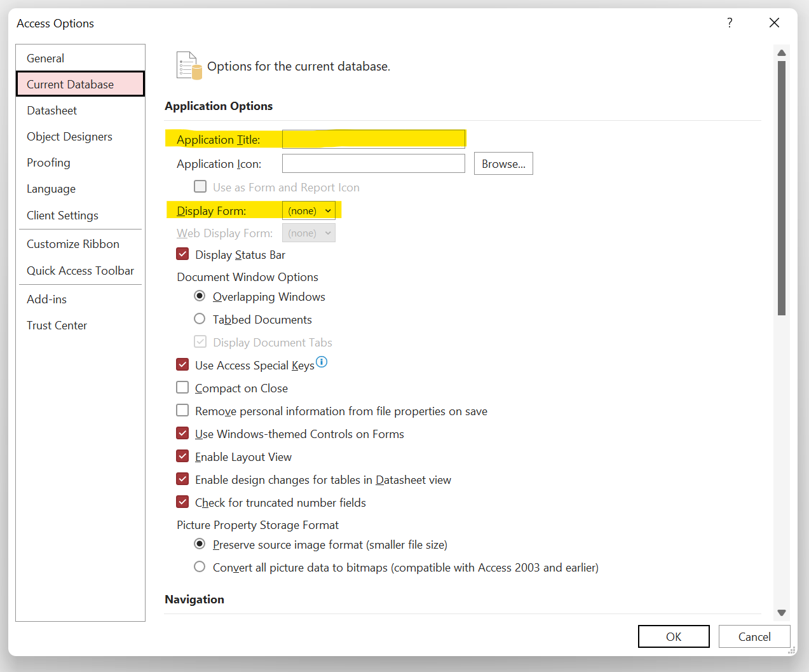
Task: Open the Display Form dropdown
Action: (309, 210)
